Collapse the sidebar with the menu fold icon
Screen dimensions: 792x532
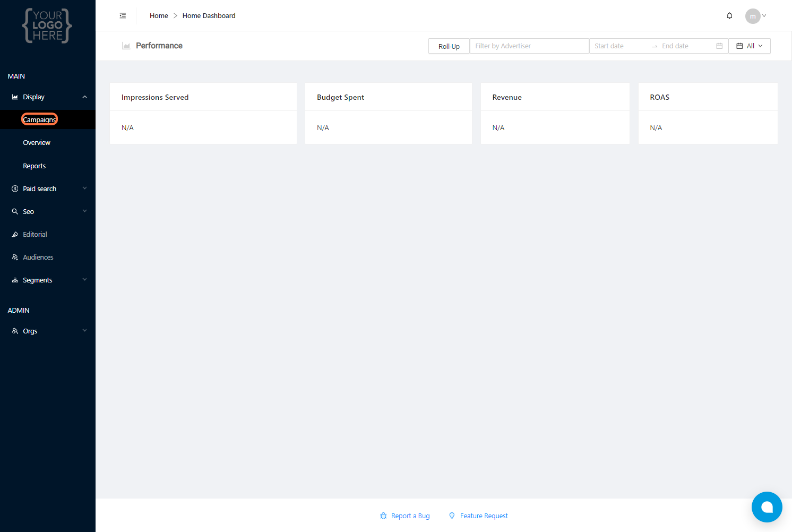click(x=123, y=16)
